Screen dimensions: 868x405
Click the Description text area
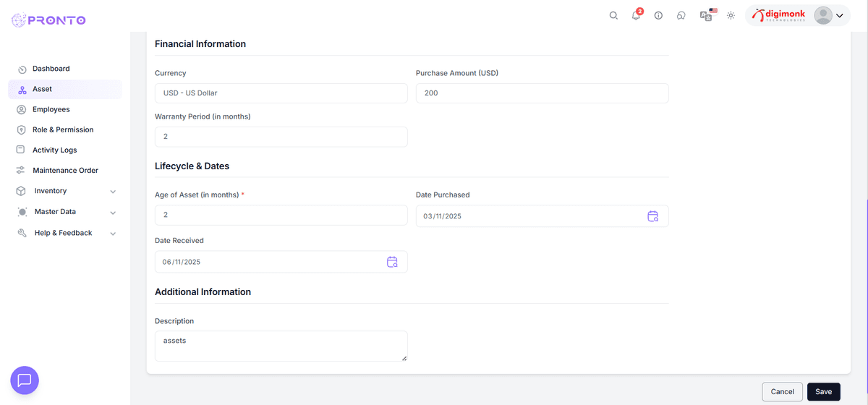point(281,346)
